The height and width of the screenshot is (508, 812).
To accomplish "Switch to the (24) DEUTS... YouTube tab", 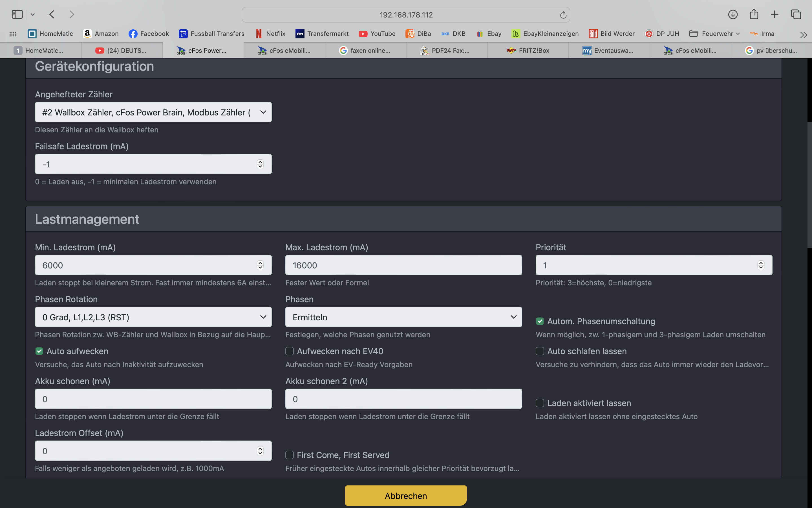I will [122, 51].
